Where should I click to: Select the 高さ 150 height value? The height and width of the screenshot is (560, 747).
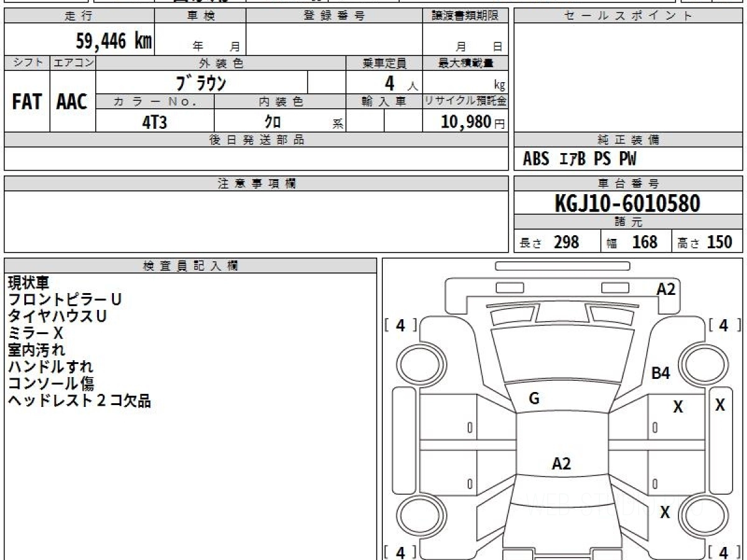705,242
